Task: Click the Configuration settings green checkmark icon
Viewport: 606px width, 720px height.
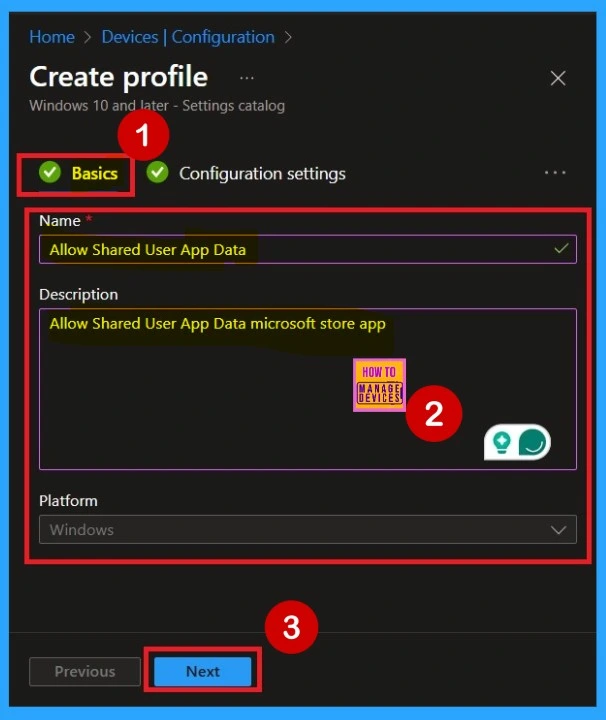Action: (157, 173)
